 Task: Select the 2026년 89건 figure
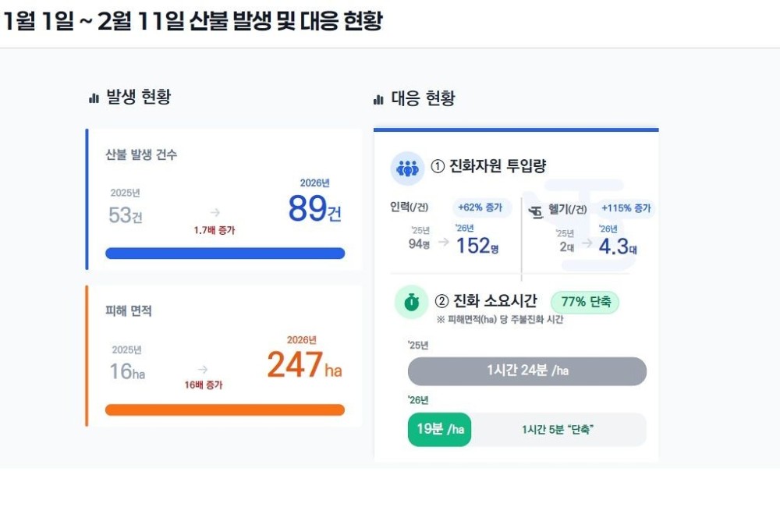[314, 207]
